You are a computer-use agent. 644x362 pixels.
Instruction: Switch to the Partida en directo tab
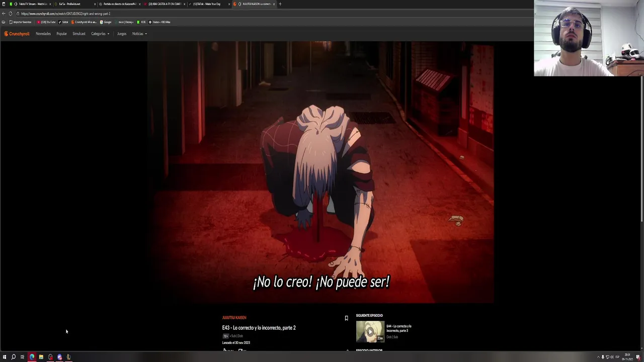click(x=119, y=4)
